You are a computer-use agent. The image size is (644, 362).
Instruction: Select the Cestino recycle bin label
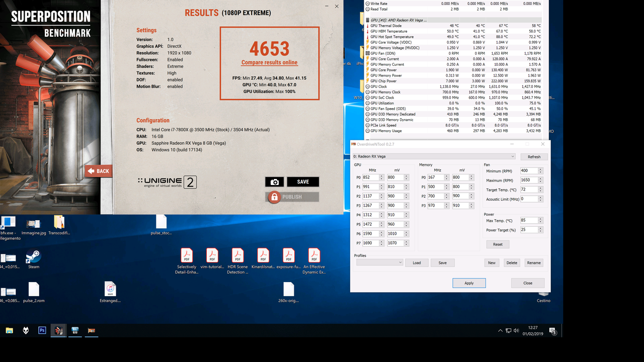coord(543,301)
